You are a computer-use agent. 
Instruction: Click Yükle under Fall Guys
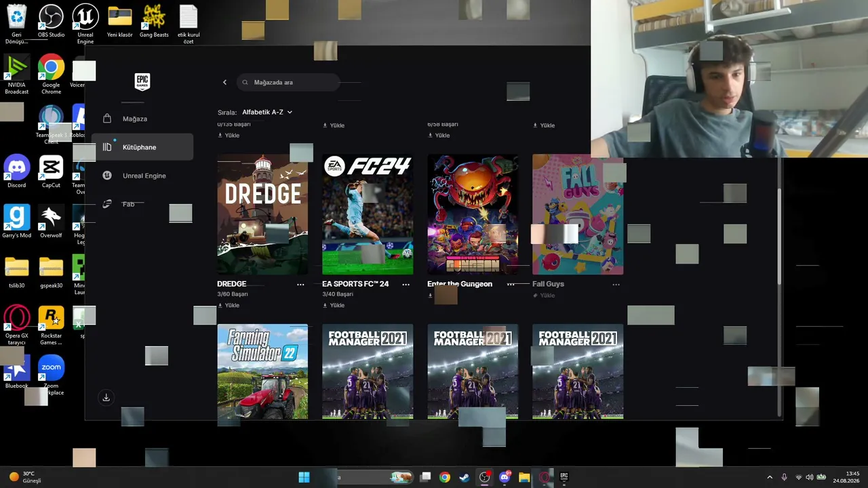click(x=544, y=296)
